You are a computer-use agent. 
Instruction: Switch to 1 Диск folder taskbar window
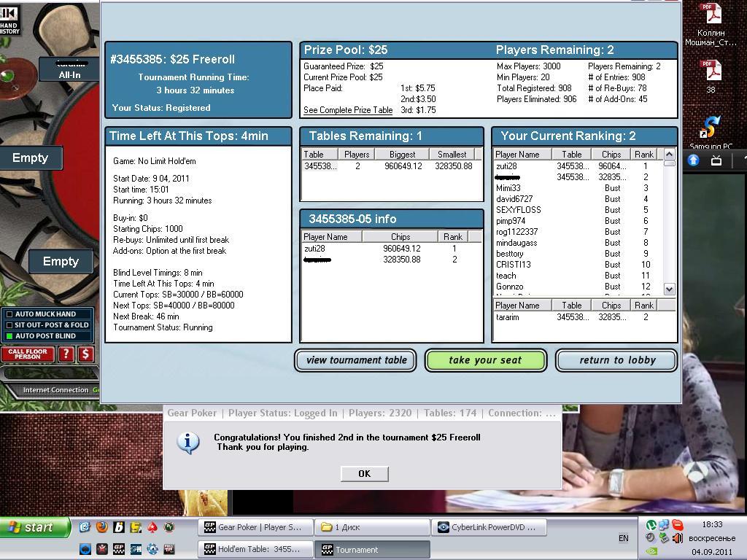pyautogui.click(x=373, y=527)
